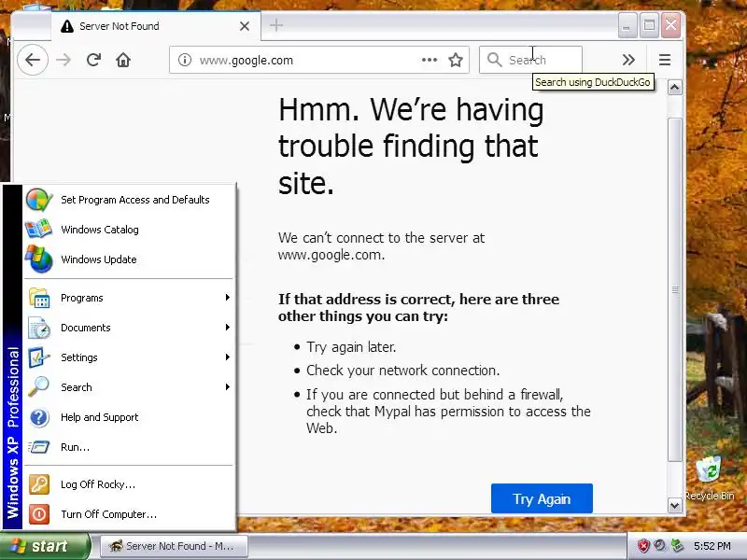The height and width of the screenshot is (560, 747).
Task: Click the vertical scrollbar thumb
Action: click(x=674, y=289)
